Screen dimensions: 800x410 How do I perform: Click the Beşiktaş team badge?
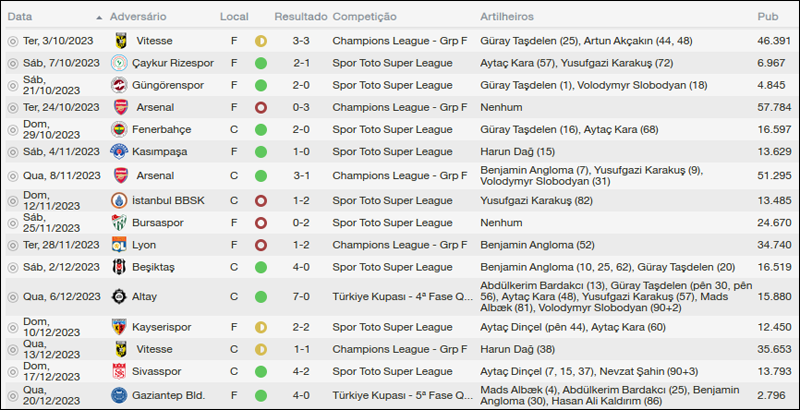(x=120, y=267)
